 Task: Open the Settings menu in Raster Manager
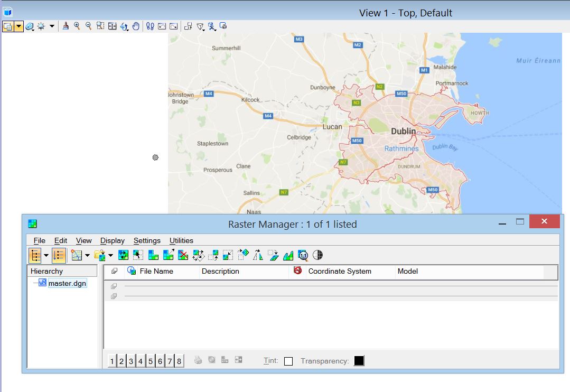tap(147, 241)
